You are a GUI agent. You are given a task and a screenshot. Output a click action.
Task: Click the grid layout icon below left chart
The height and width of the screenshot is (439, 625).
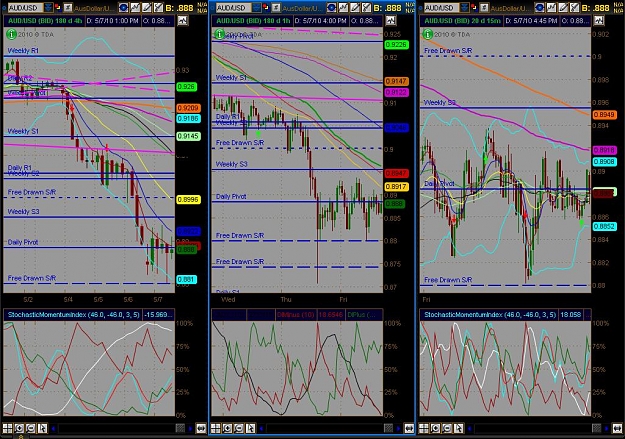[x=7, y=429]
